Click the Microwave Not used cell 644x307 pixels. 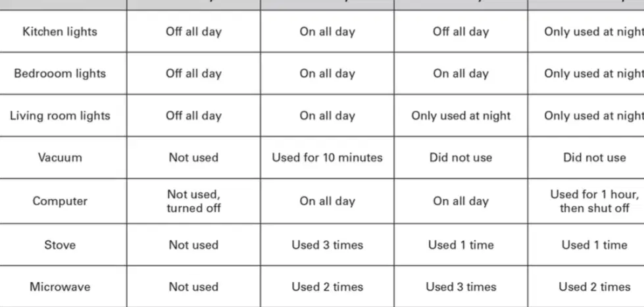tap(193, 287)
